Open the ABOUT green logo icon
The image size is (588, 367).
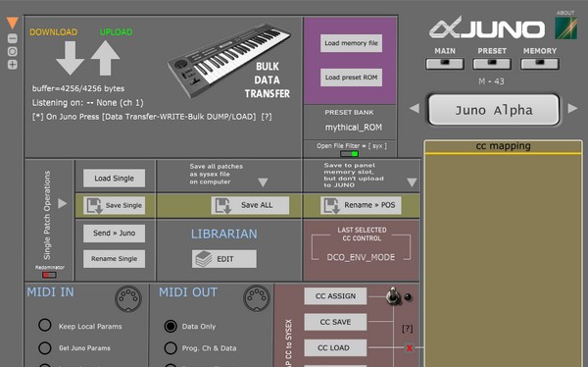[565, 28]
